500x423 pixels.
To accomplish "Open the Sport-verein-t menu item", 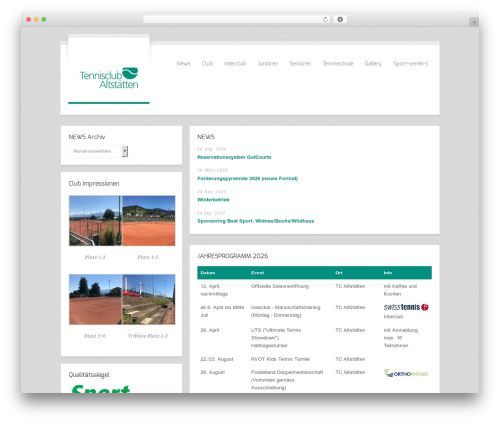I will (410, 63).
